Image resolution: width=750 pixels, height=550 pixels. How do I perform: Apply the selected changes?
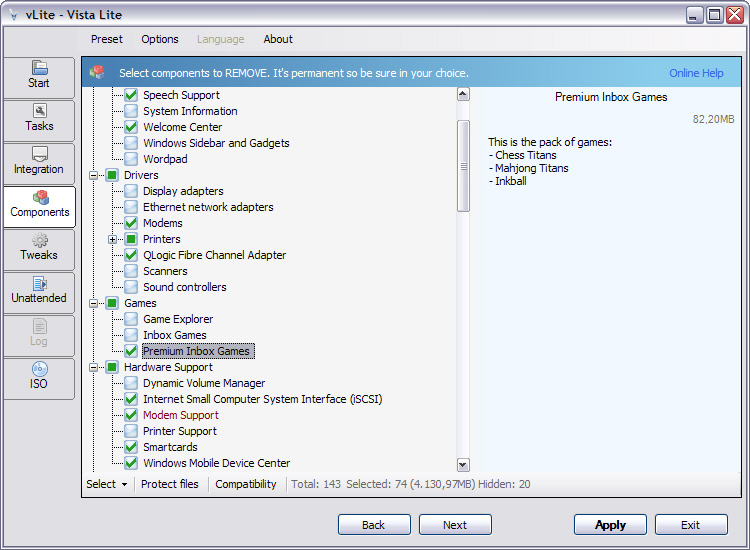pyautogui.click(x=610, y=525)
